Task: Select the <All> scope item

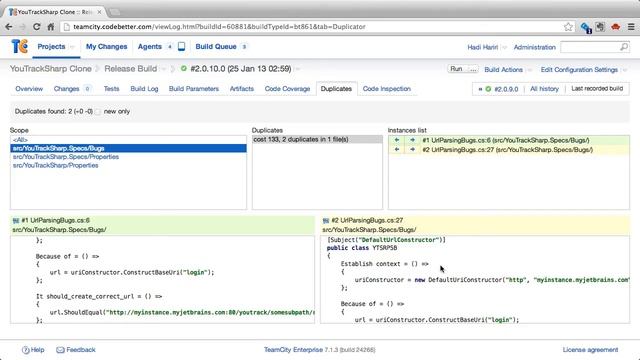Action: pyautogui.click(x=128, y=140)
